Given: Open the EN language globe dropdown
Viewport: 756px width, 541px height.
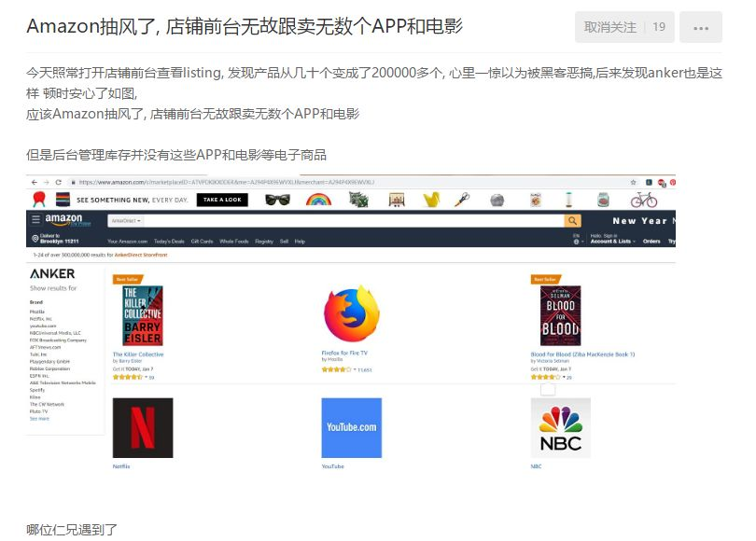Looking at the screenshot, I should (576, 239).
